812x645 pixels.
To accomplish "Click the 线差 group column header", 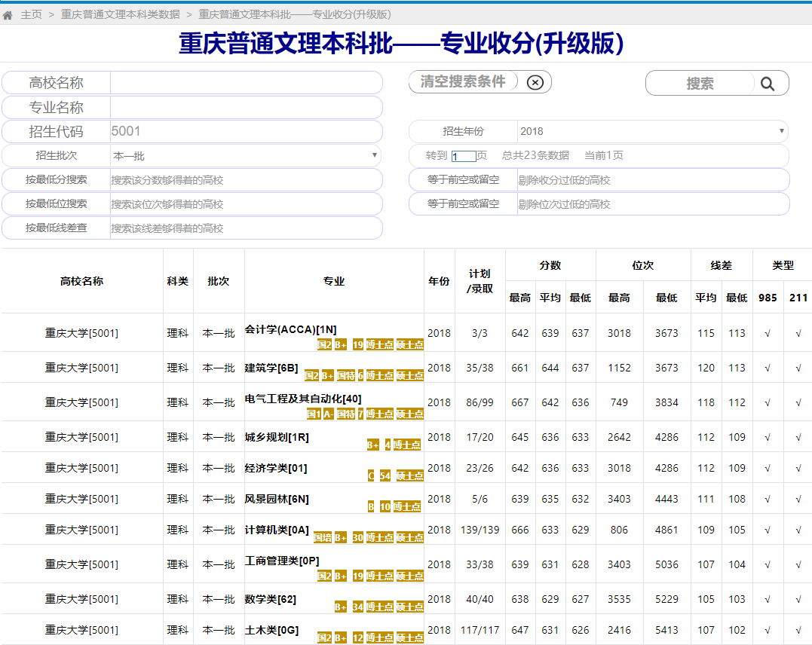I will [x=722, y=265].
